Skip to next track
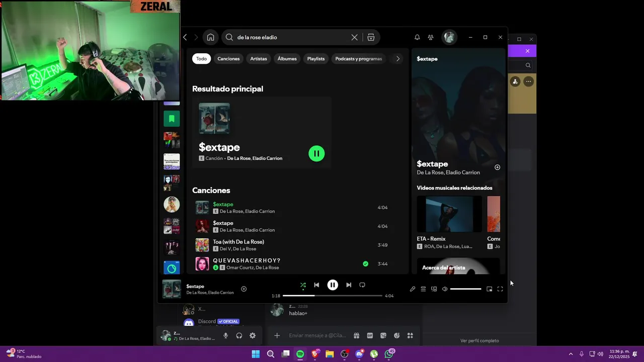644x362 pixels. point(349,285)
